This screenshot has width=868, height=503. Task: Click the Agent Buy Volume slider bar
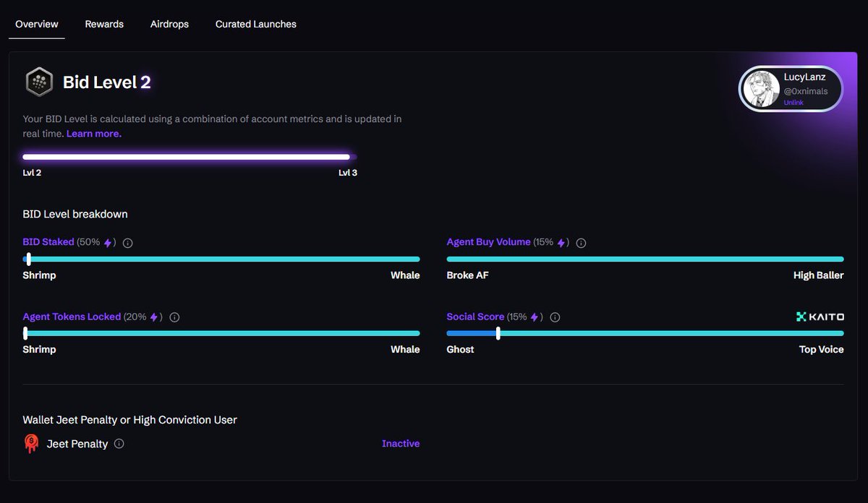645,259
